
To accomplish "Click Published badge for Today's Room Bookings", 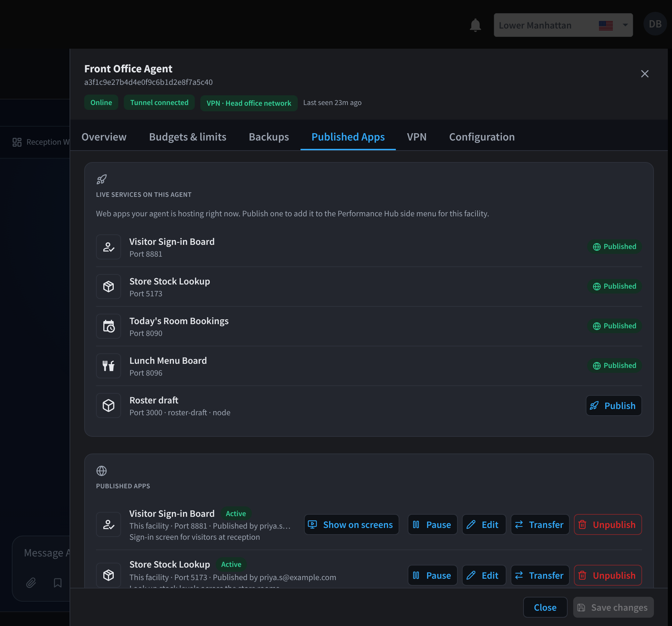I will [615, 326].
